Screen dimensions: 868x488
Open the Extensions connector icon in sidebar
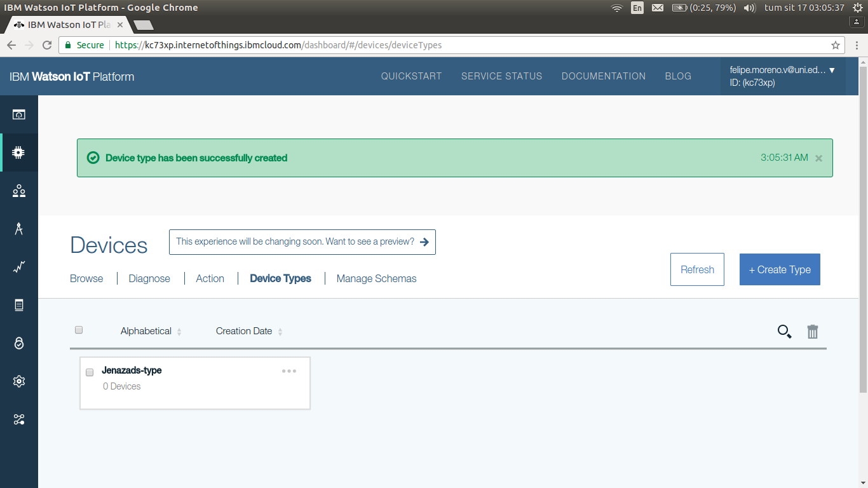[19, 419]
